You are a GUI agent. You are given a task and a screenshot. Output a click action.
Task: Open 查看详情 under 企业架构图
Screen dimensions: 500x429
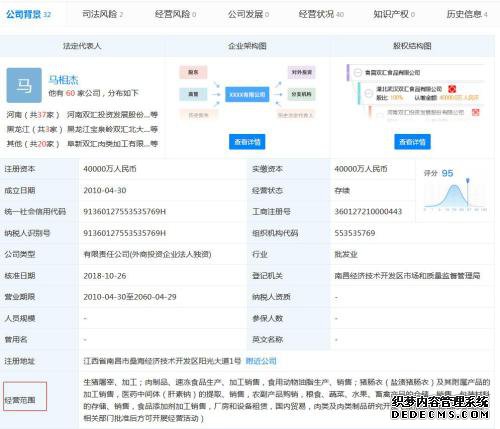pos(247,142)
